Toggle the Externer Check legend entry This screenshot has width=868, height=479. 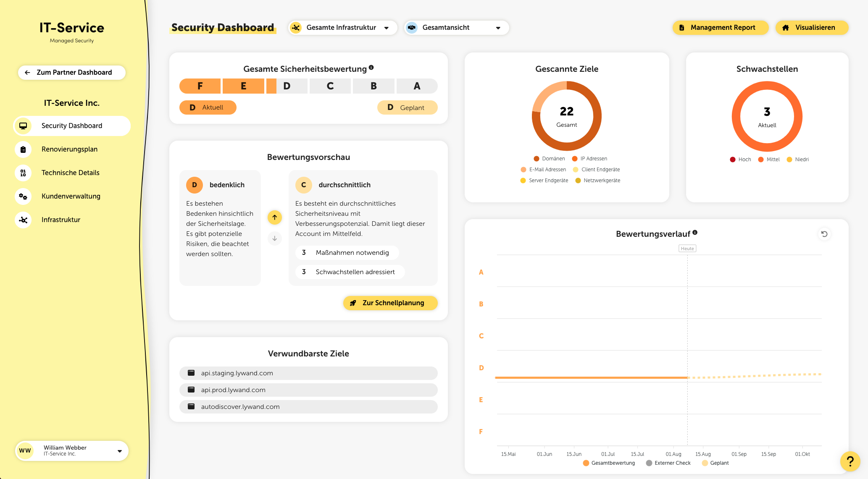[x=668, y=463]
